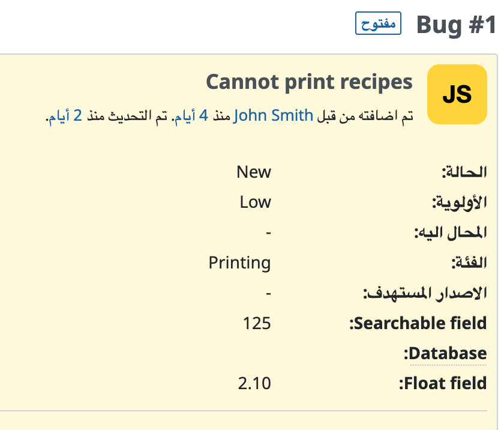The height and width of the screenshot is (430, 504).
Task: Click the "المحال اليه" assignee label
Action: tap(450, 232)
